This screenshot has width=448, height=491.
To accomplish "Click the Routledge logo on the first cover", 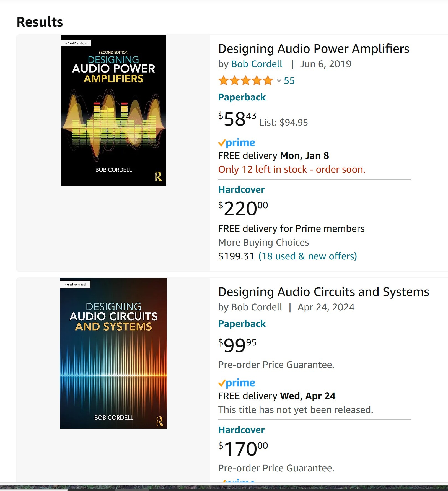I will [x=158, y=176].
